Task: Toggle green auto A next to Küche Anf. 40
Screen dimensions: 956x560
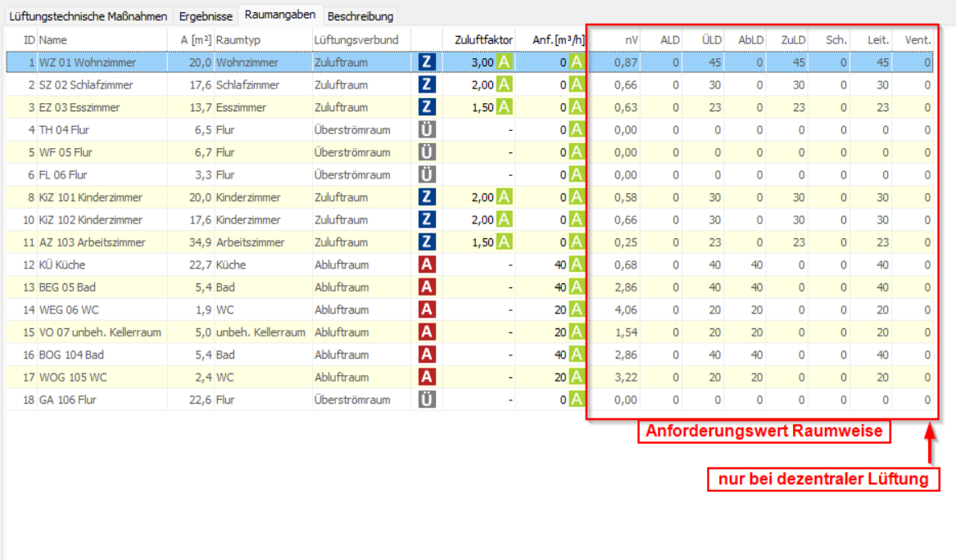Action: click(577, 264)
